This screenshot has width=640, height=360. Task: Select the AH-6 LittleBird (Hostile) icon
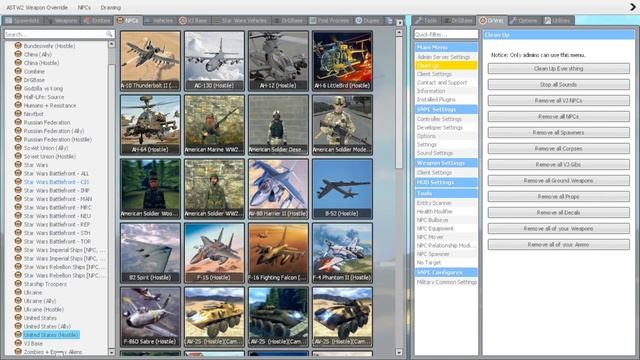[x=342, y=61]
